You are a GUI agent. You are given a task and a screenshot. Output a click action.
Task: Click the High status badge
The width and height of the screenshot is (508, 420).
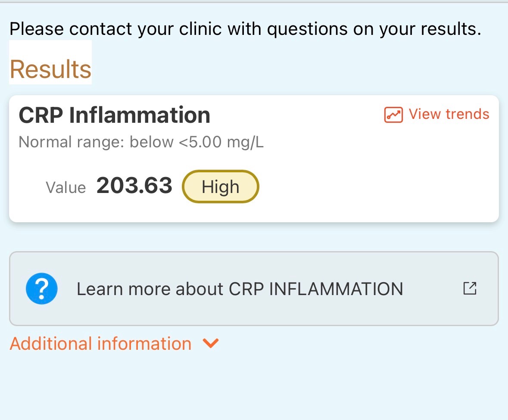pos(220,187)
